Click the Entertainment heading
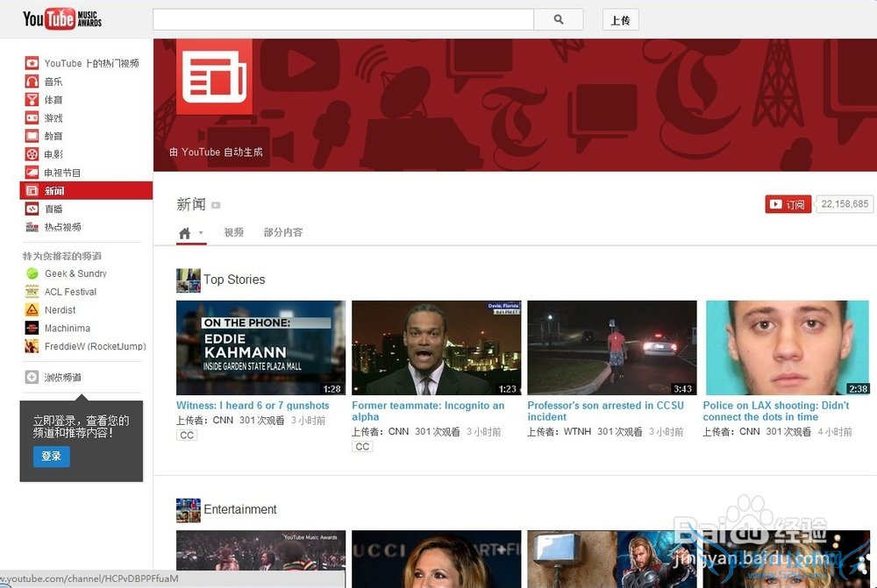The height and width of the screenshot is (588, 877). coord(240,509)
